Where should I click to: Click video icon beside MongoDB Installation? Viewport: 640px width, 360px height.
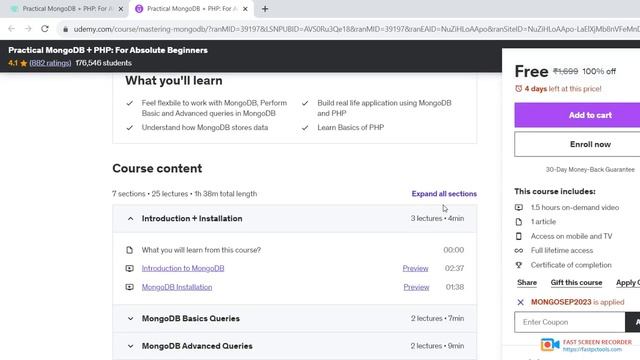point(129,287)
